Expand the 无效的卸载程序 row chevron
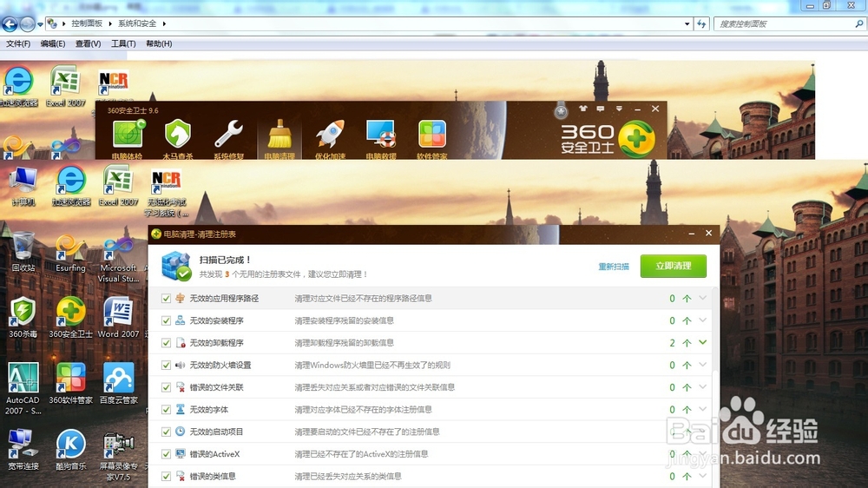The height and width of the screenshot is (488, 868). point(702,342)
